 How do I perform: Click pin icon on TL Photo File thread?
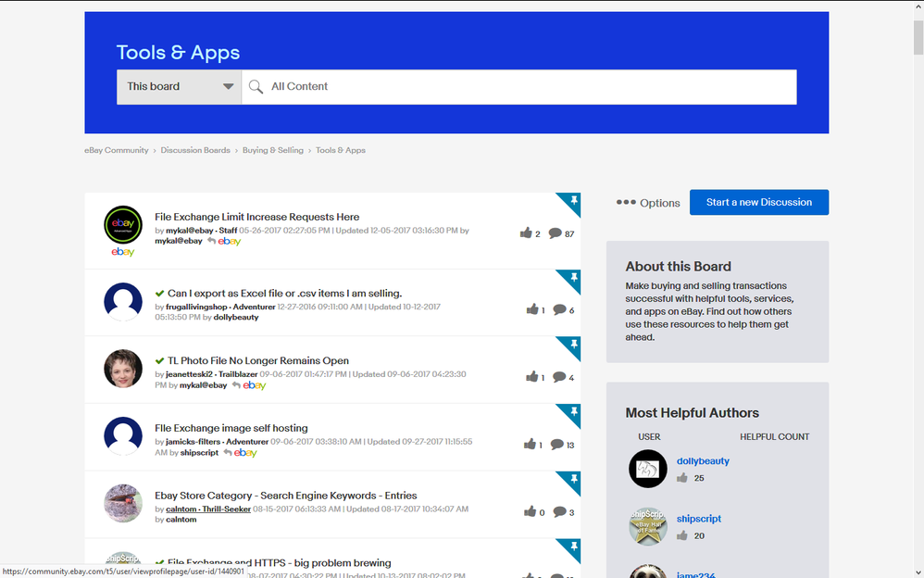573,345
